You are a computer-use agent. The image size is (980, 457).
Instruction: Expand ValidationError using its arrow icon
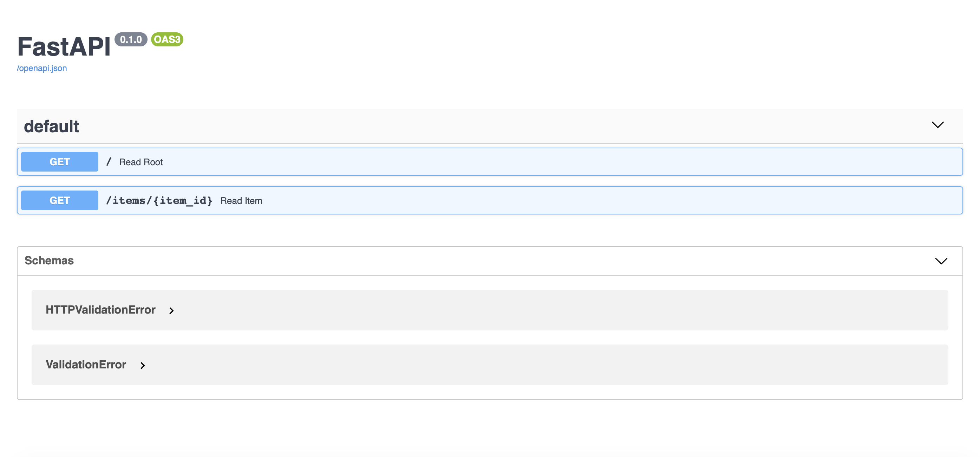(x=143, y=366)
